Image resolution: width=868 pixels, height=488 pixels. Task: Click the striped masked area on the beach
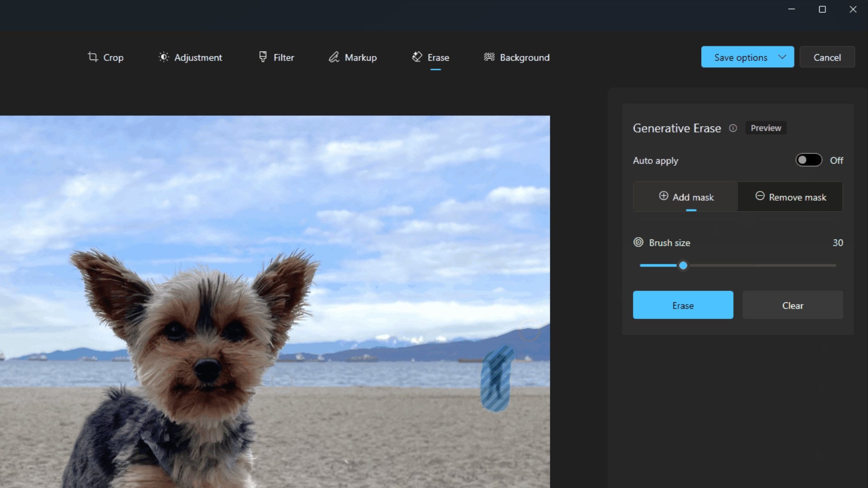tap(496, 380)
